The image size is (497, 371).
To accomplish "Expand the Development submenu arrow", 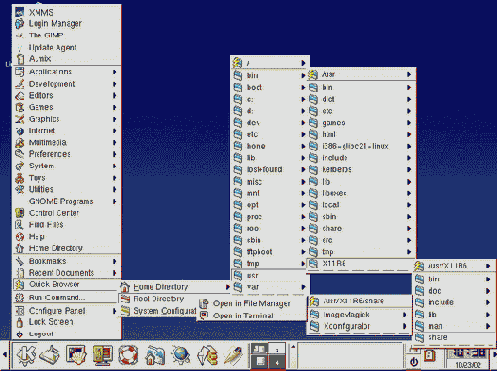I will point(114,84).
